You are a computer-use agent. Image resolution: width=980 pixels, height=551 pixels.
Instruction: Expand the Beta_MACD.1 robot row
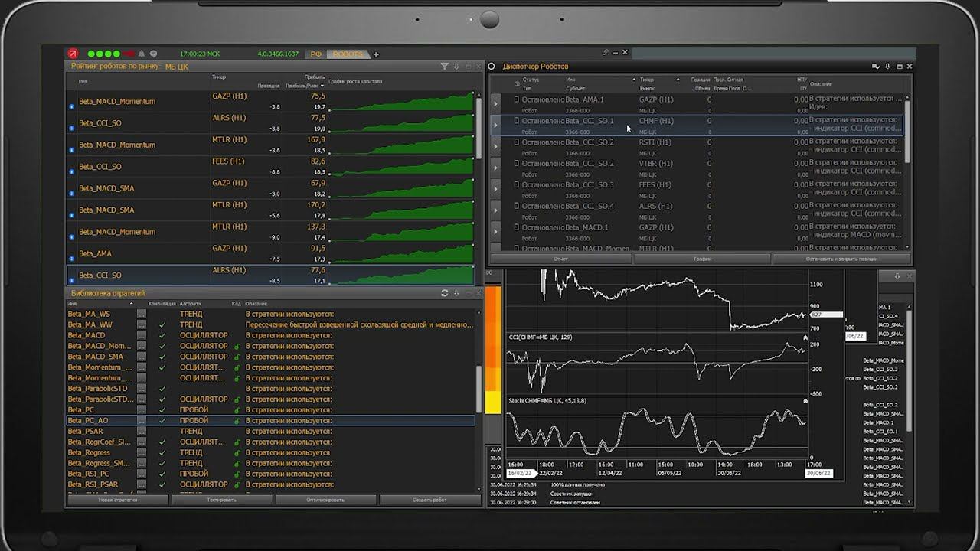pos(495,232)
